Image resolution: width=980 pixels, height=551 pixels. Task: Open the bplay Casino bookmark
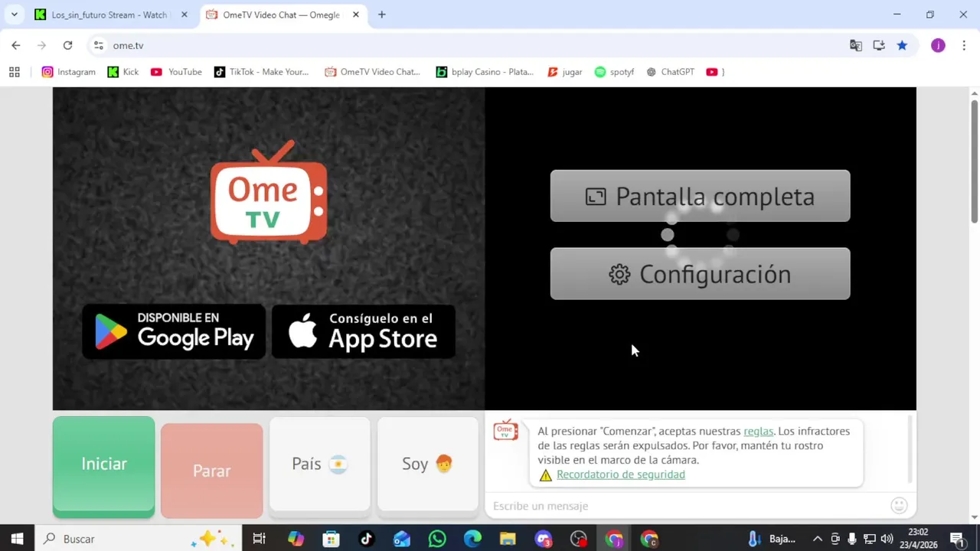(485, 72)
